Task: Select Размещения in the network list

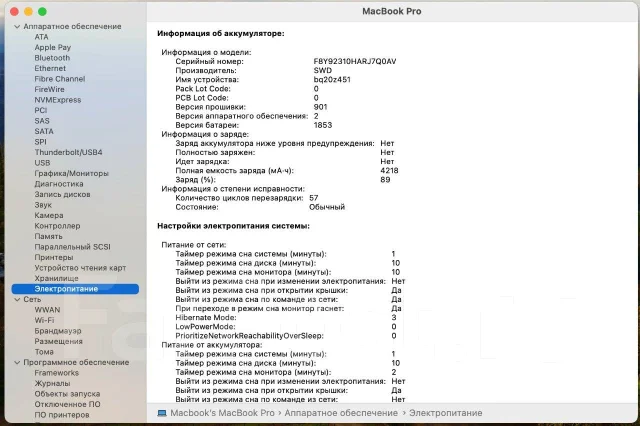Action: [58, 342]
